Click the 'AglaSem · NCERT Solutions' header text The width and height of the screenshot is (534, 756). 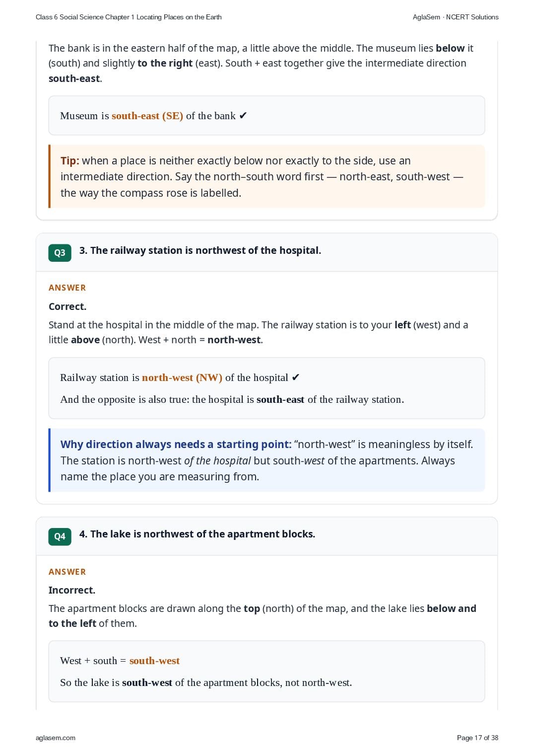point(456,17)
